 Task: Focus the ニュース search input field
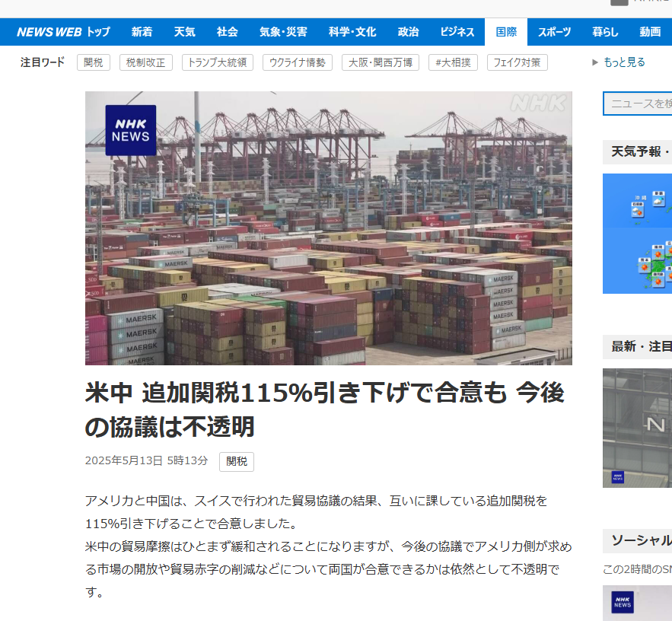(x=637, y=103)
